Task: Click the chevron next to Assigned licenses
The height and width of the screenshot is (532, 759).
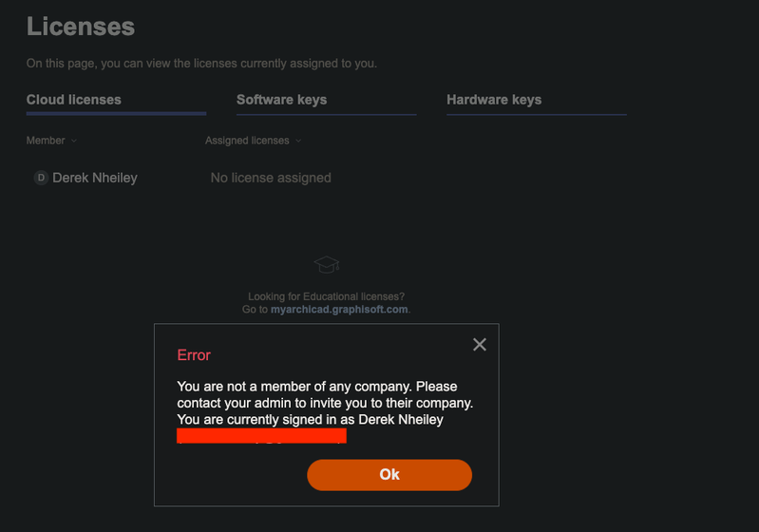Action: pyautogui.click(x=298, y=141)
